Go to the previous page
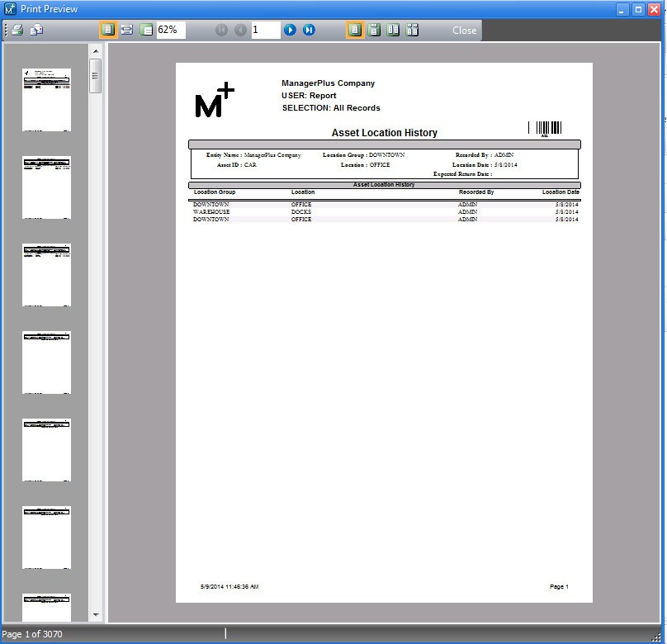The width and height of the screenshot is (667, 644). coord(240,30)
